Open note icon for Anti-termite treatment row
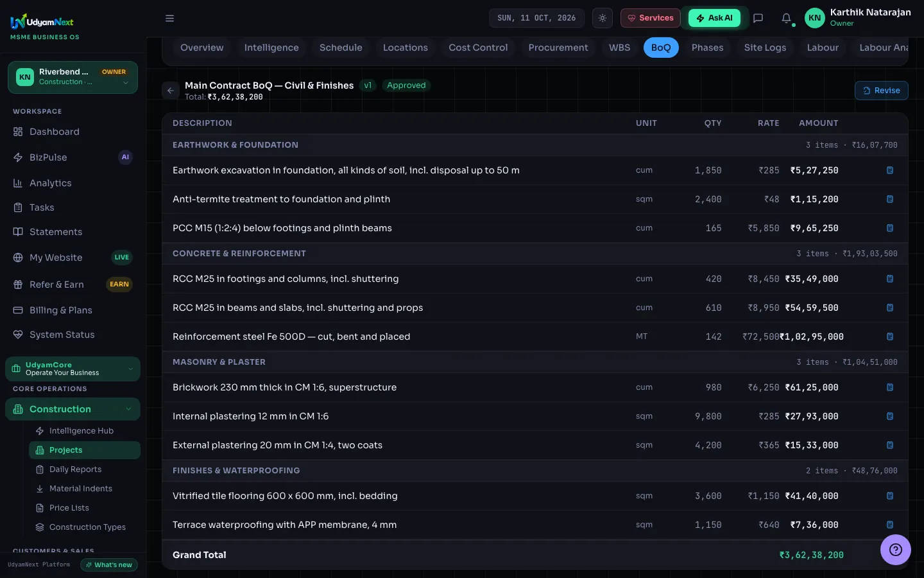The image size is (924, 578). click(x=890, y=199)
